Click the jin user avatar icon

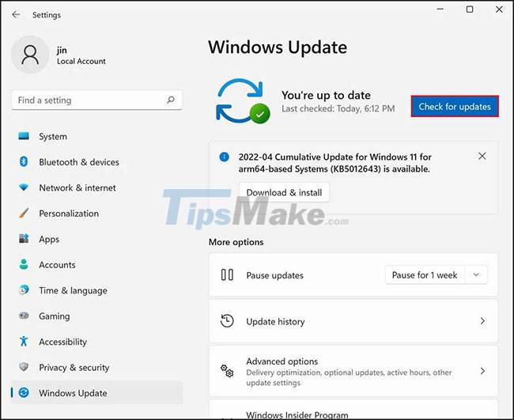30,55
